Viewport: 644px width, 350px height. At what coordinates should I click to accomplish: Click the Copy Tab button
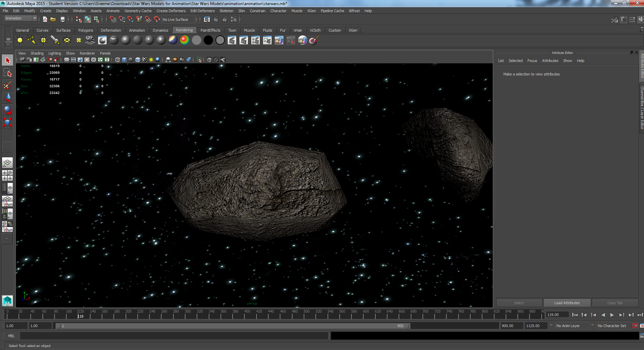point(615,303)
